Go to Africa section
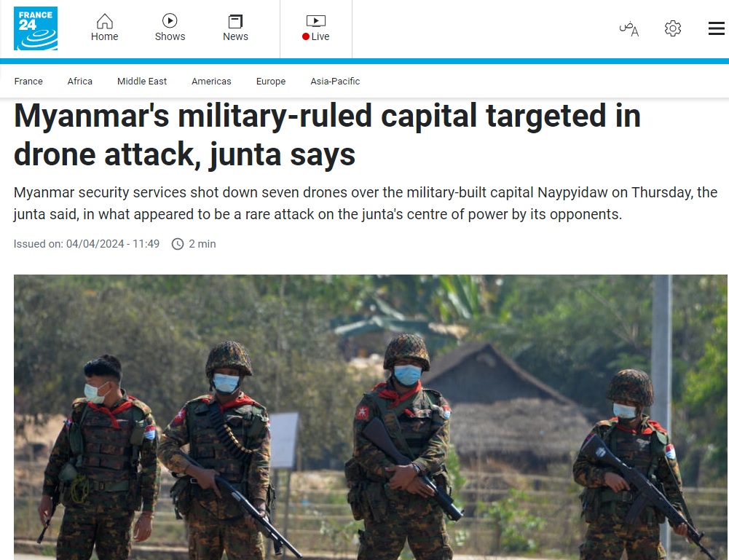 (80, 82)
